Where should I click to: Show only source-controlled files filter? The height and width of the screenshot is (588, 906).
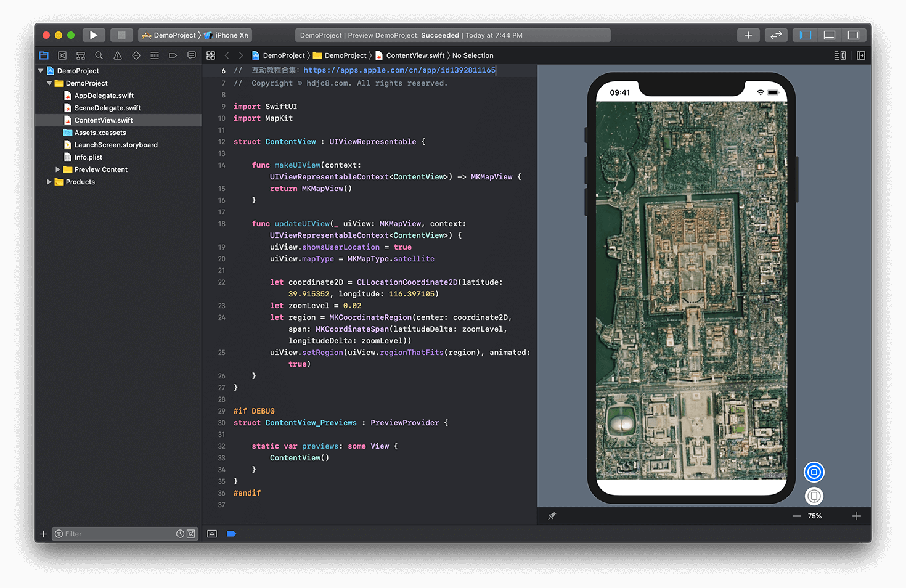pyautogui.click(x=190, y=534)
